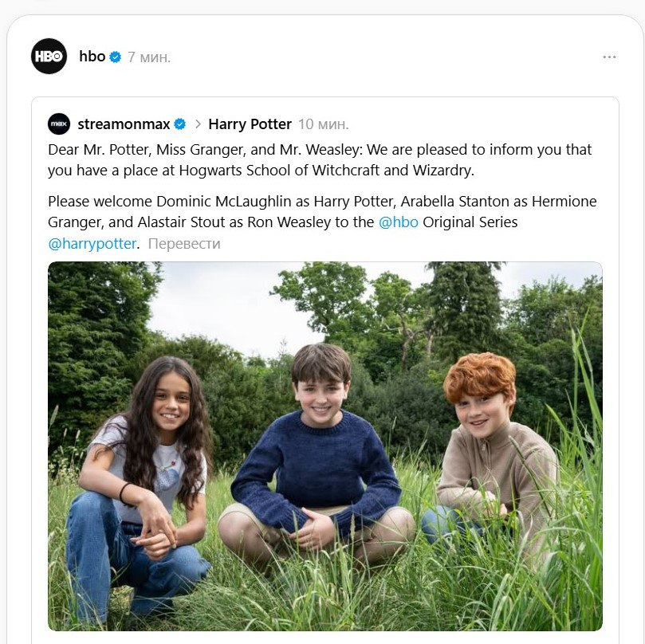Click the boy in the blue sweater
The image size is (645, 644).
[319, 446]
